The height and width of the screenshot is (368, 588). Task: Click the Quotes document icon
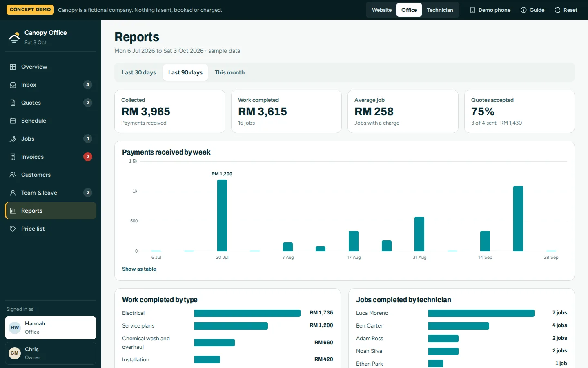(13, 103)
